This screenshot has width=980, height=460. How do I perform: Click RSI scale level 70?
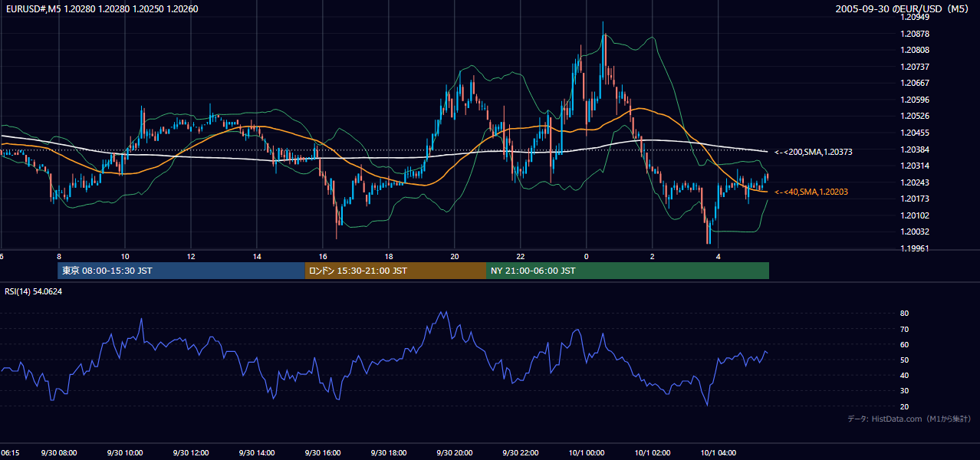(904, 330)
